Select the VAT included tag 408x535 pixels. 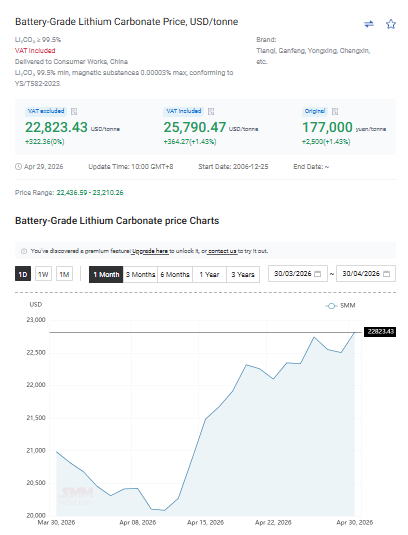(x=184, y=111)
